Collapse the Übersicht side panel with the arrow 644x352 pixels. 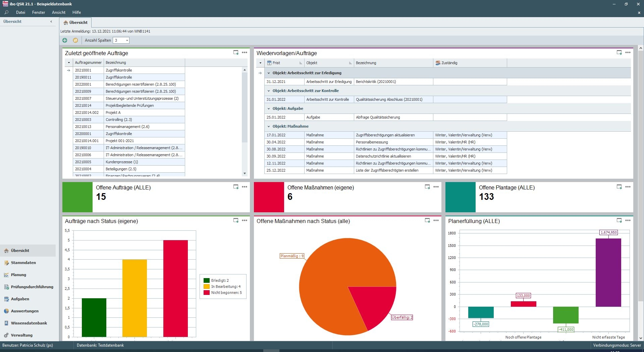click(51, 21)
